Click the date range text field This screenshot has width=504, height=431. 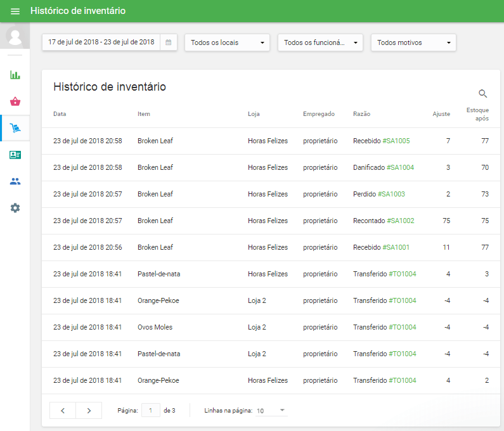[x=101, y=42]
